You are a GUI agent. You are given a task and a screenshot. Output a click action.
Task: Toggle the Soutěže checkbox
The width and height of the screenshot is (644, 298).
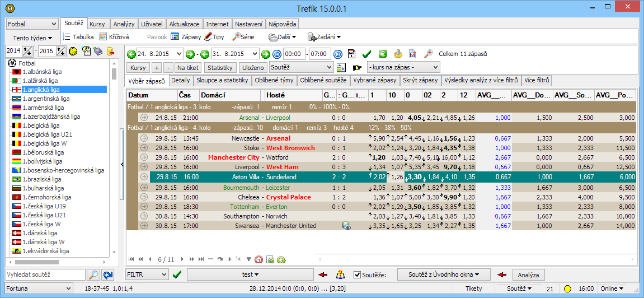click(358, 274)
